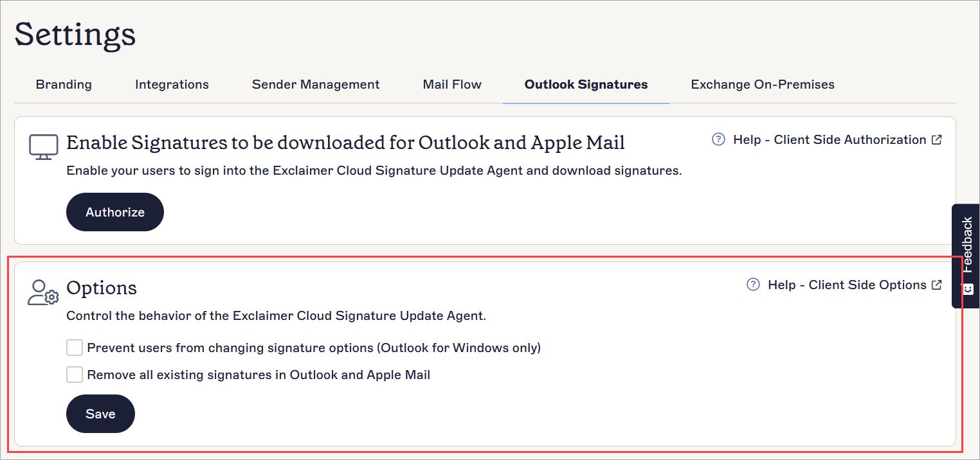
Task: Switch to the Branding tab
Action: (x=64, y=85)
